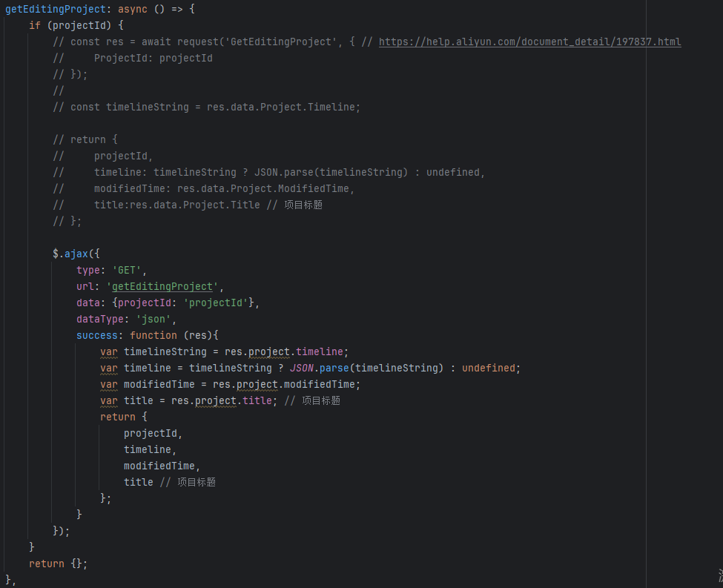Click the commented res.data.Project.ModifiedTime expression

coord(263,188)
